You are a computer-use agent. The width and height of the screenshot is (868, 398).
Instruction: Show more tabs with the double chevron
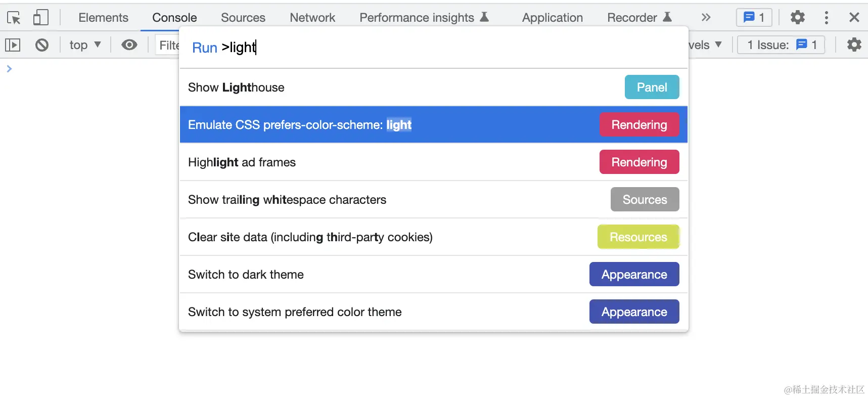point(706,18)
